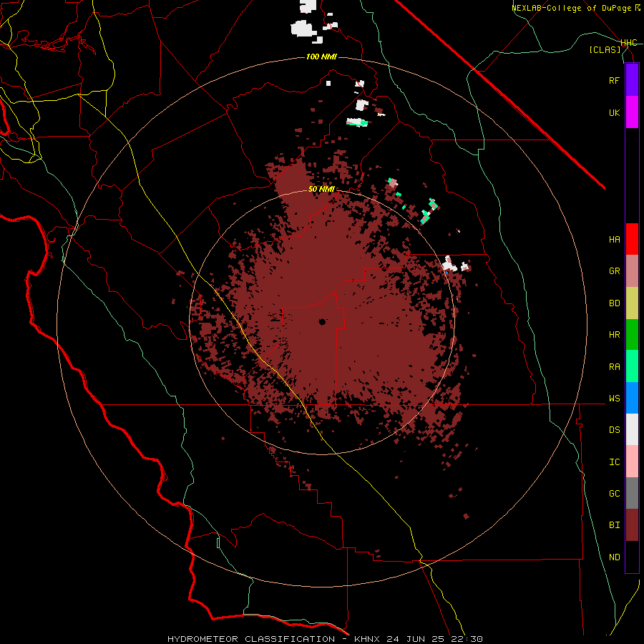Click the UK magenta legend swatch
644x644 pixels.
pos(632,112)
